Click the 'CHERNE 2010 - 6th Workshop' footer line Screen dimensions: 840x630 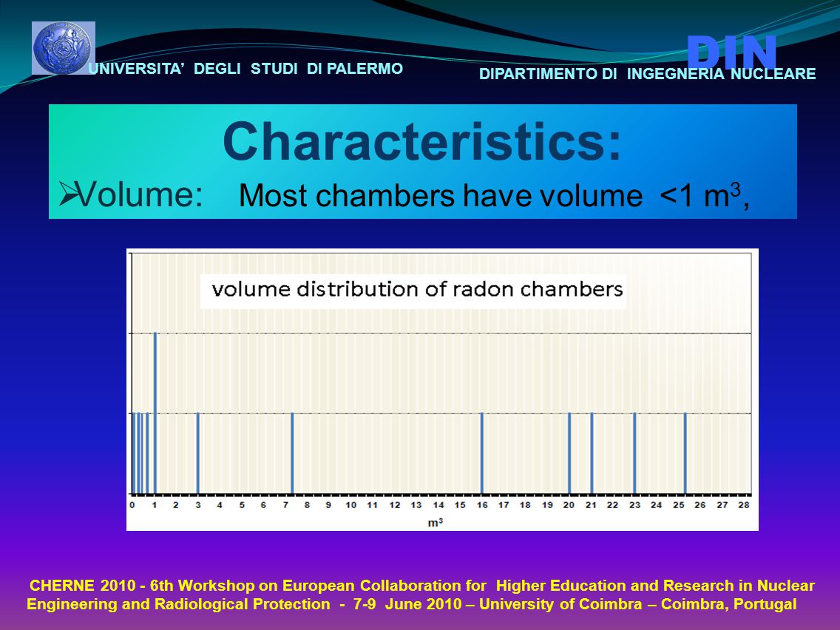point(422,586)
